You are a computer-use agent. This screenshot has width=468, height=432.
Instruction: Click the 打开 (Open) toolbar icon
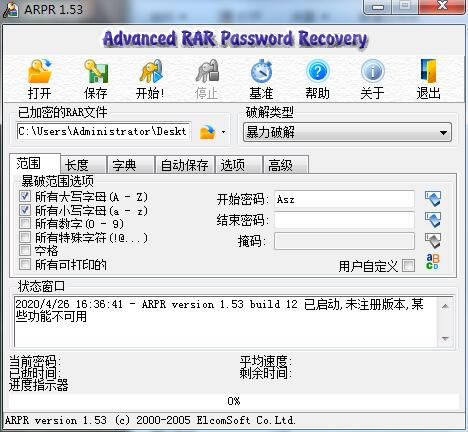pyautogui.click(x=40, y=71)
